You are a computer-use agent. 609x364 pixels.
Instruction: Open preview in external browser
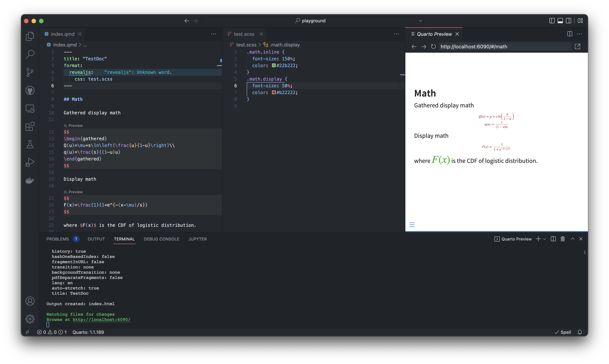pos(577,47)
